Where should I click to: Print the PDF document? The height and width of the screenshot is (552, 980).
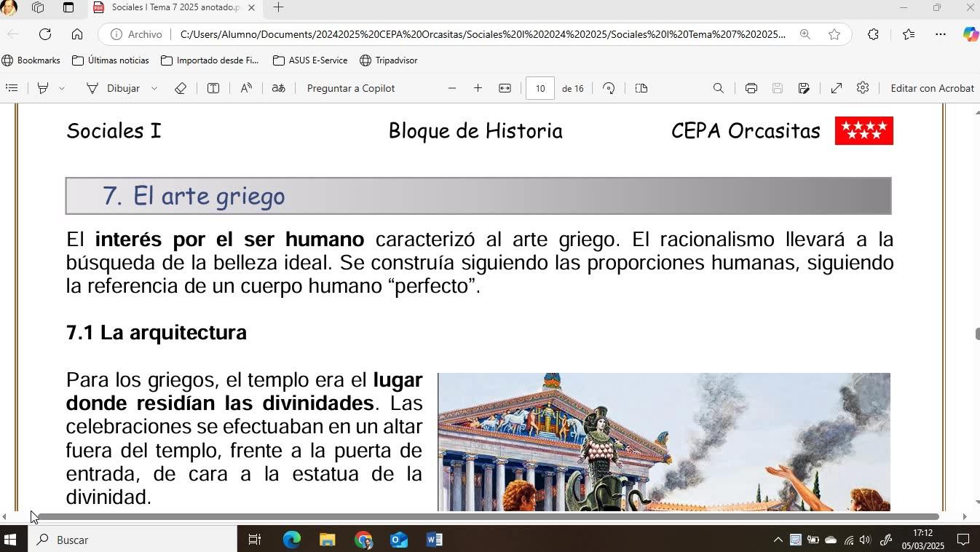tap(751, 88)
